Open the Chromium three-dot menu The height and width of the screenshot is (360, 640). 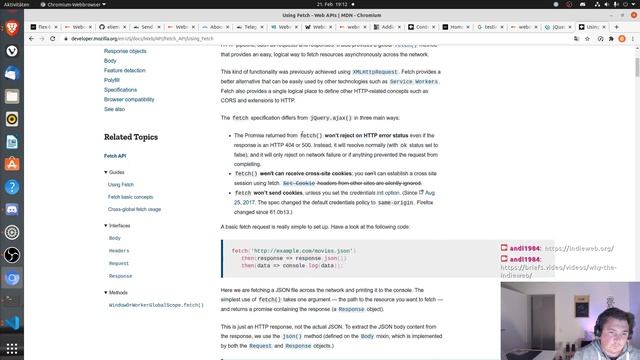[633, 39]
